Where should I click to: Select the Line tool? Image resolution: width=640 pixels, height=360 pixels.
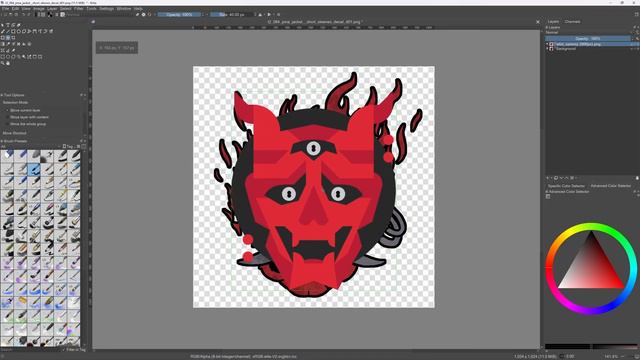(x=8, y=31)
